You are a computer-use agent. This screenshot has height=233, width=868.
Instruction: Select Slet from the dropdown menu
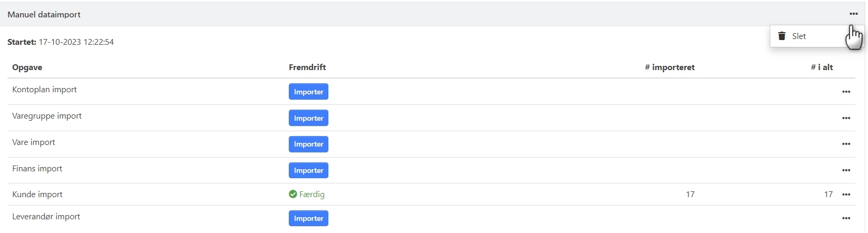click(798, 36)
